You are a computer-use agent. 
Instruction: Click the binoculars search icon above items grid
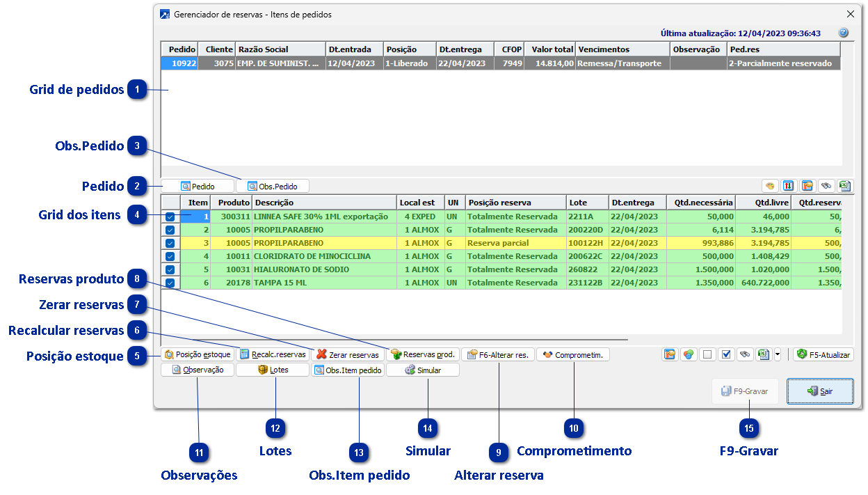(826, 186)
